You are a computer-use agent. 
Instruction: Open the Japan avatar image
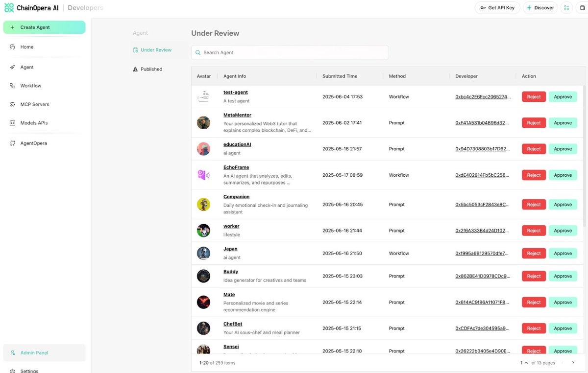pyautogui.click(x=203, y=253)
